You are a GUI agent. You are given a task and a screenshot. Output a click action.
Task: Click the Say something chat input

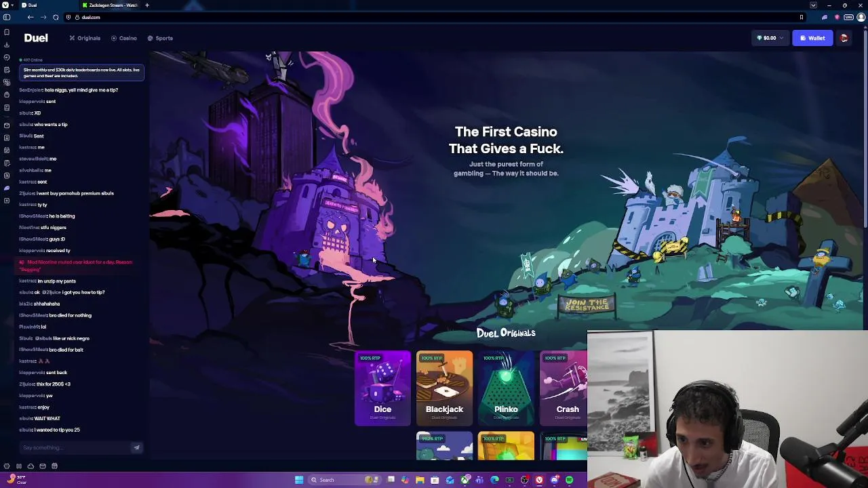73,447
